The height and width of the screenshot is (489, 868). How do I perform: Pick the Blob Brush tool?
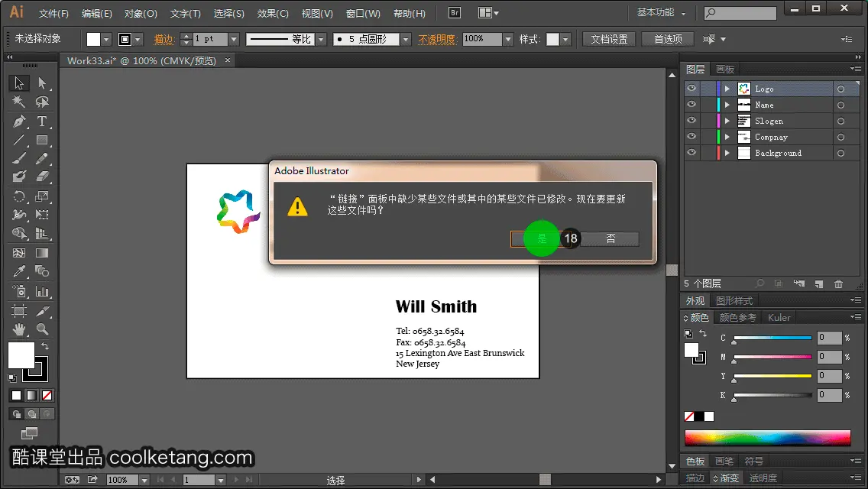[19, 176]
